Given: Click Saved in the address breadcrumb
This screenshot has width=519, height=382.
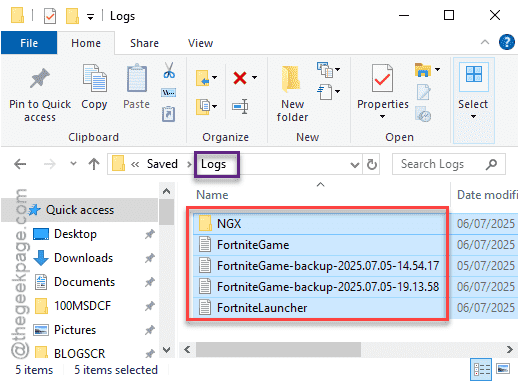Looking at the screenshot, I should pyautogui.click(x=162, y=164).
